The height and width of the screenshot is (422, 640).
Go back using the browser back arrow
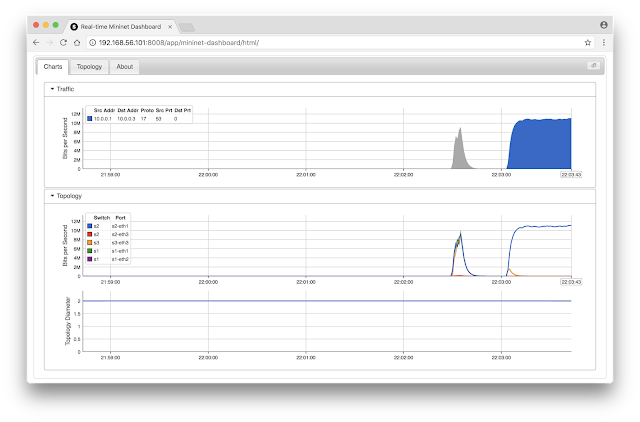tap(36, 42)
